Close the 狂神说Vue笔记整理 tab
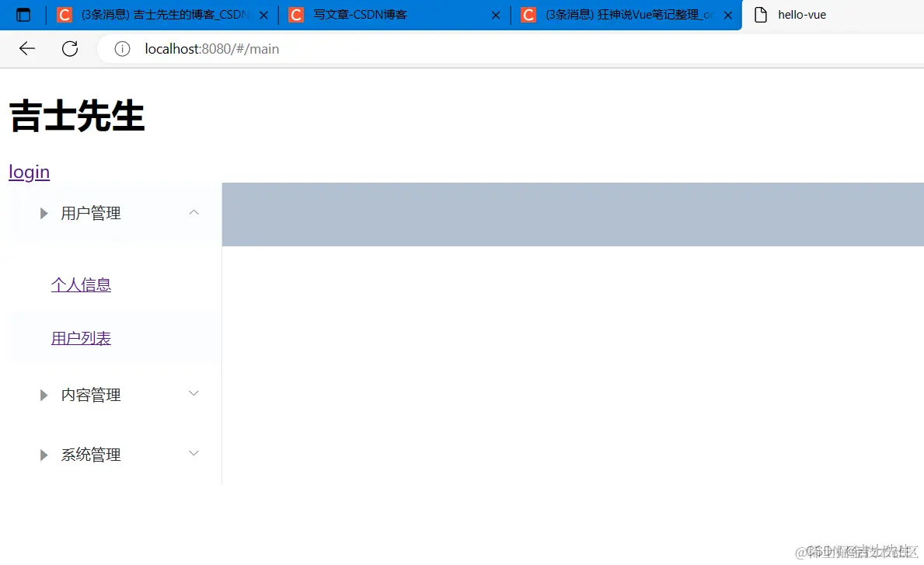Viewport: 924px width, 565px height. tap(728, 16)
